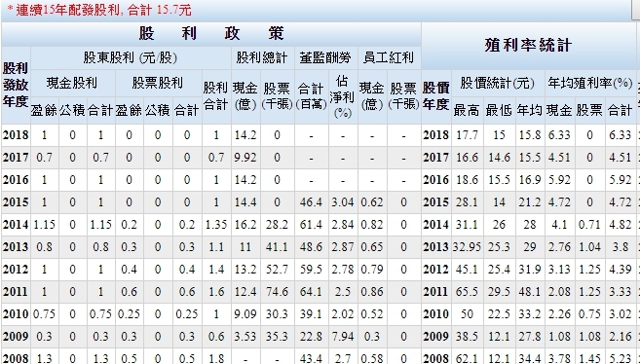Viewport: 640px width, 364px height.
Task: Click cash yield '2.76' for 2013
Action: pos(559,247)
